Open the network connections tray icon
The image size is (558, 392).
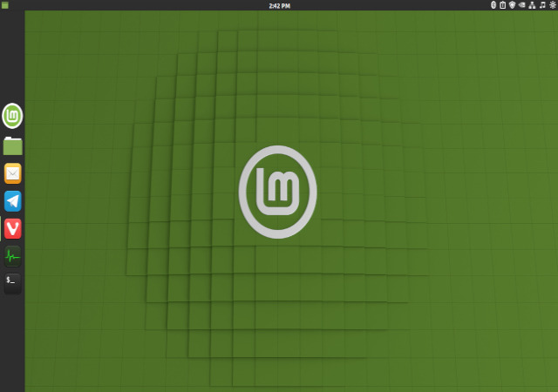coord(532,5)
